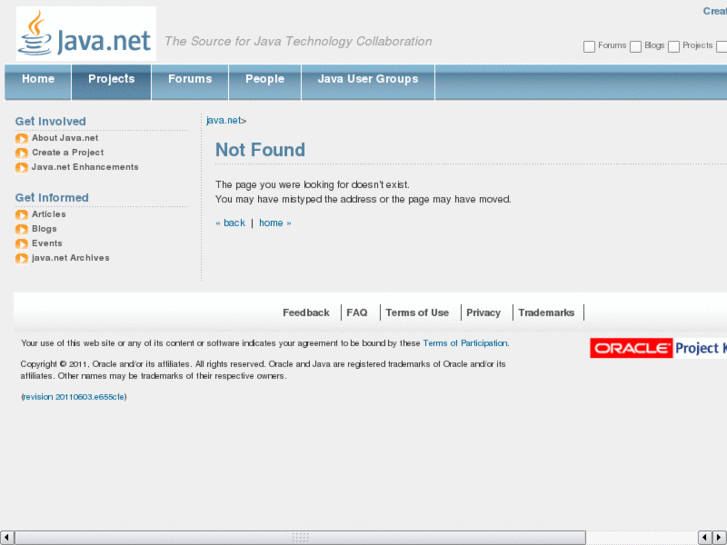Open the People navigation tab

(265, 82)
